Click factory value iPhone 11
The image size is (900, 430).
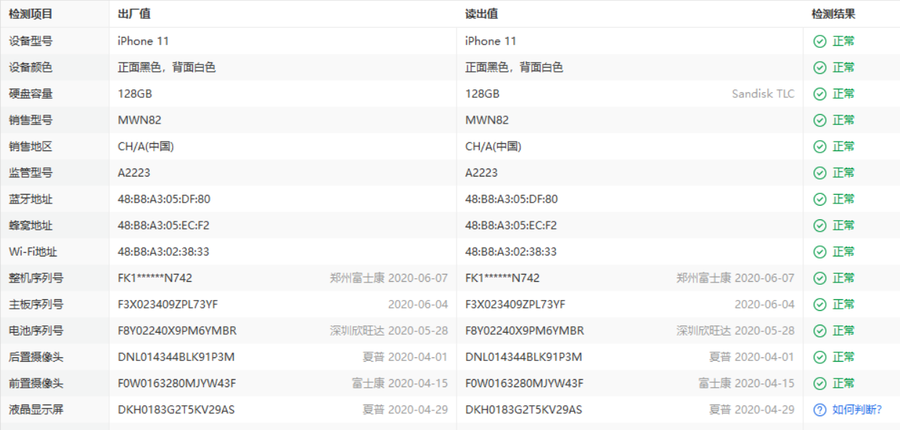[143, 41]
